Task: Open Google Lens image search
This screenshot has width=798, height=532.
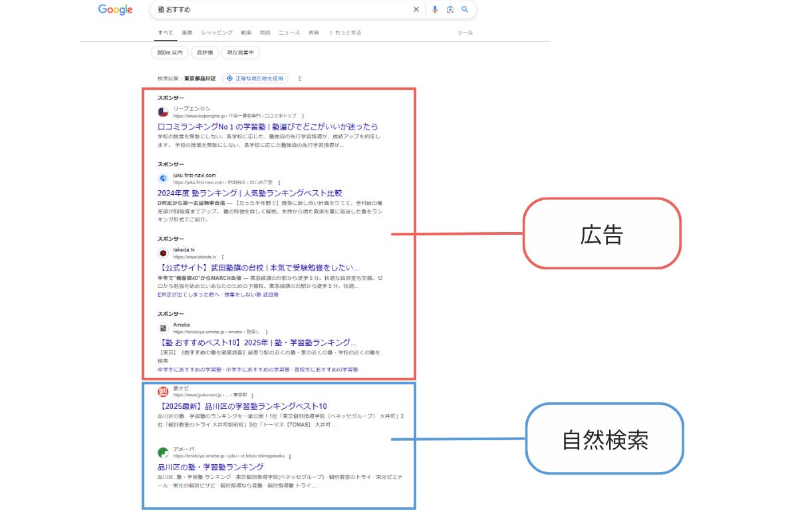Action: click(450, 9)
